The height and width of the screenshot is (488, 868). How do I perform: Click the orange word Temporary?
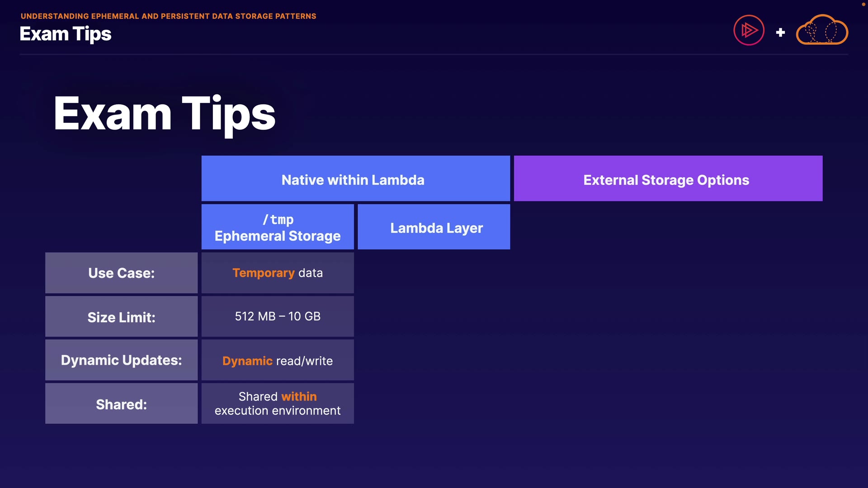[x=264, y=273]
